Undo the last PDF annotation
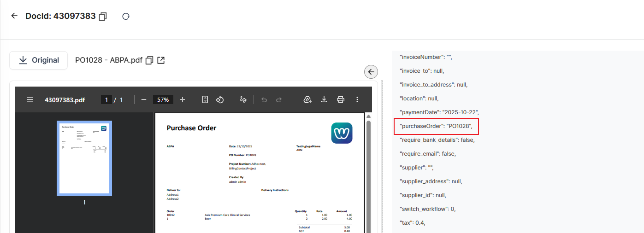The image size is (644, 233). [264, 99]
